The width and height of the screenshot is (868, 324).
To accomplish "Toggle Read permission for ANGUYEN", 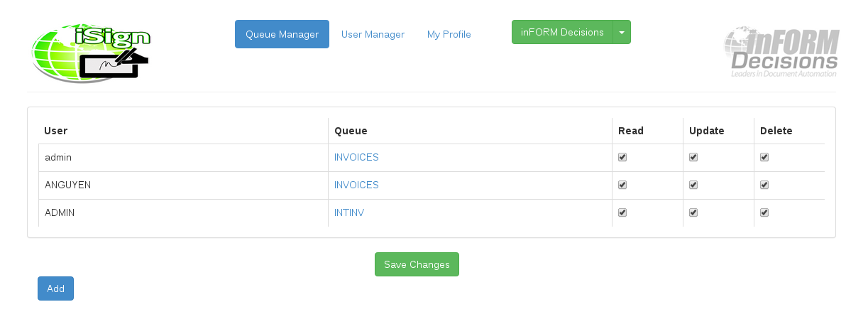I will [622, 185].
